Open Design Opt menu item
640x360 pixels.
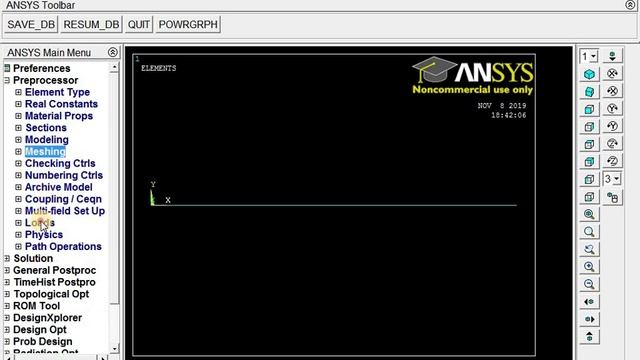(40, 329)
